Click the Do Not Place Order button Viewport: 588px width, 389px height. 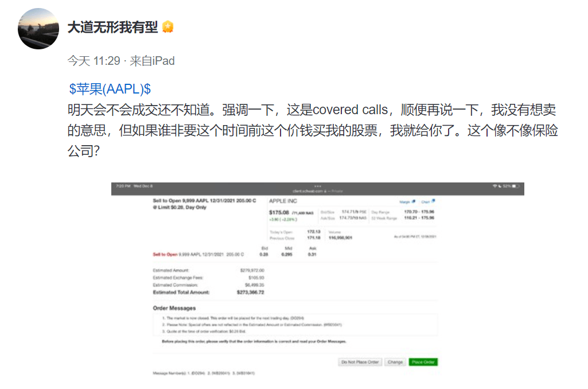pyautogui.click(x=360, y=362)
